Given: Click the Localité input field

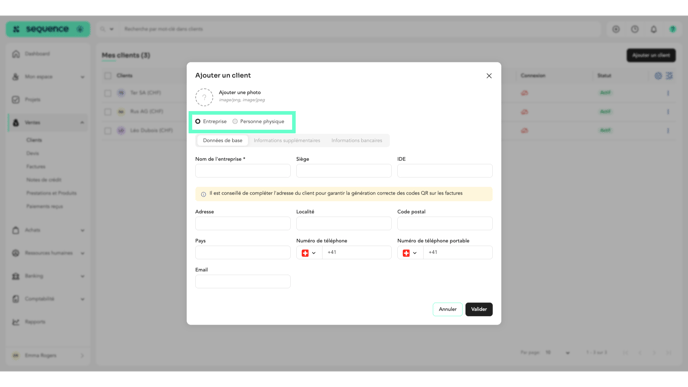Looking at the screenshot, I should click(344, 223).
